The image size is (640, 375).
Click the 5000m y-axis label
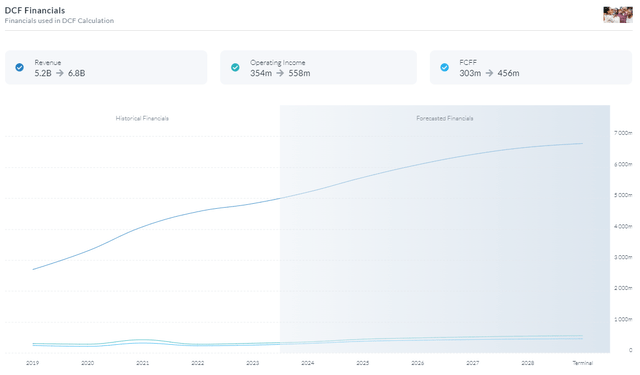623,195
